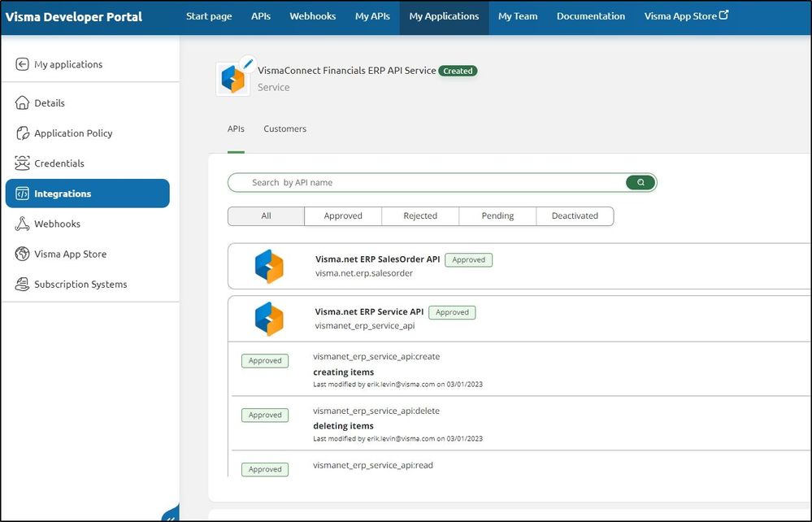Switch to the Customers tab
Viewport: 812px width, 522px height.
click(284, 129)
